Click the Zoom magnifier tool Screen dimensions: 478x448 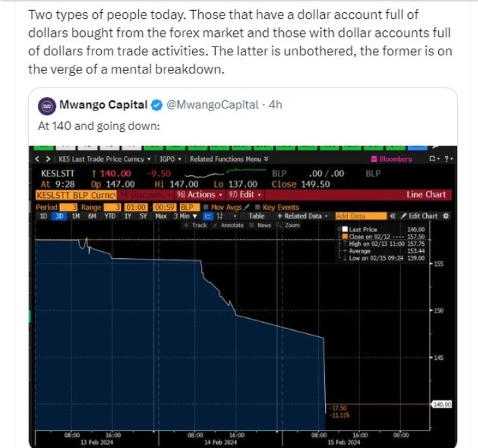pos(288,225)
